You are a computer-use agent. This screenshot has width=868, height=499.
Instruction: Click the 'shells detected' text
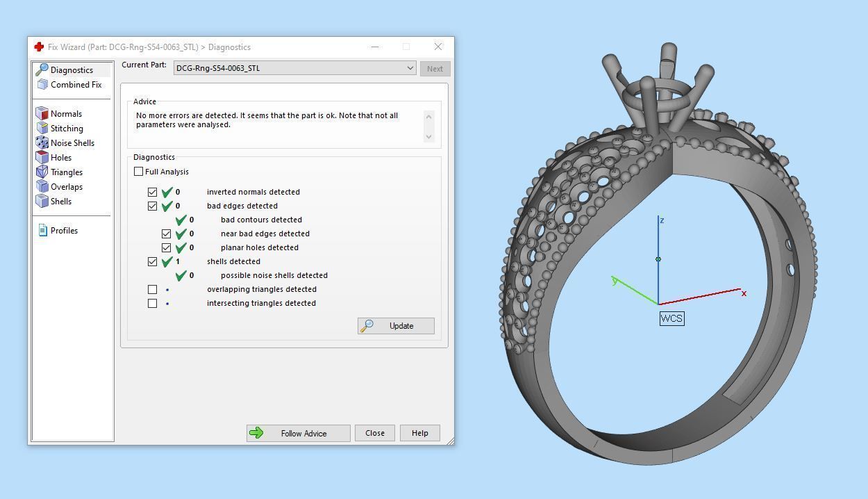(x=233, y=261)
